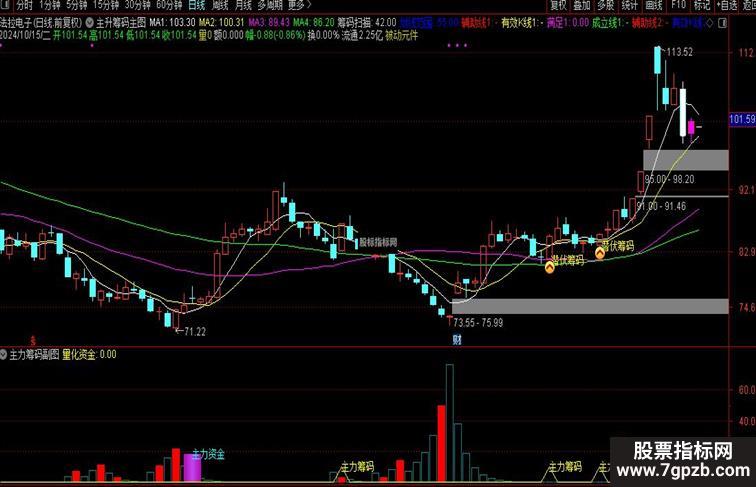The width and height of the screenshot is (756, 487).
Task: Click the 法拉电子(日线,前复权) stock title
Action: click(41, 23)
